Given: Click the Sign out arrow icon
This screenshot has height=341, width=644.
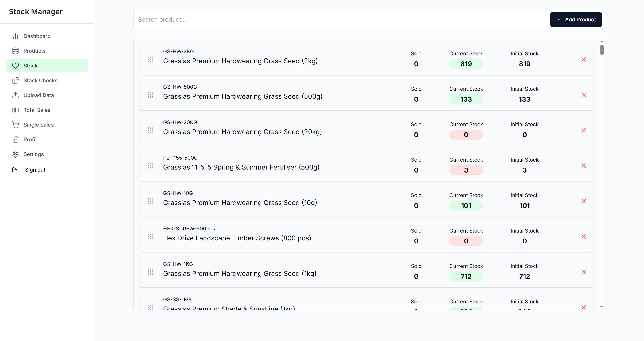Looking at the screenshot, I should [x=15, y=170].
